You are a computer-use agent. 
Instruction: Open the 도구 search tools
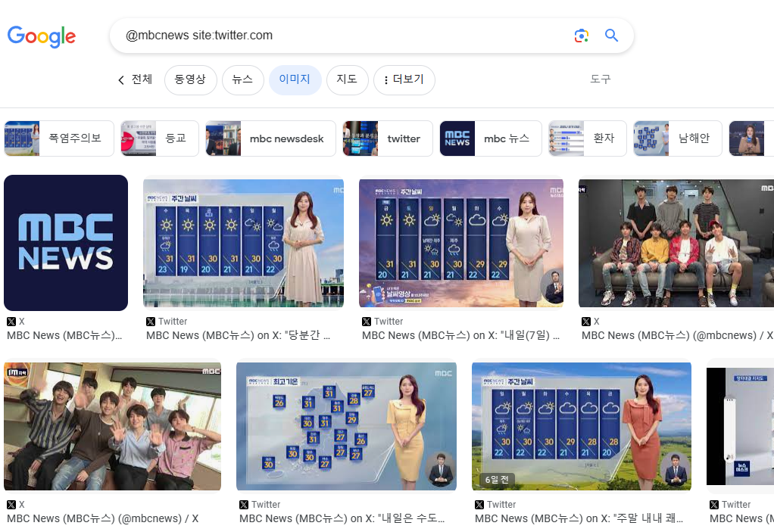pyautogui.click(x=601, y=79)
